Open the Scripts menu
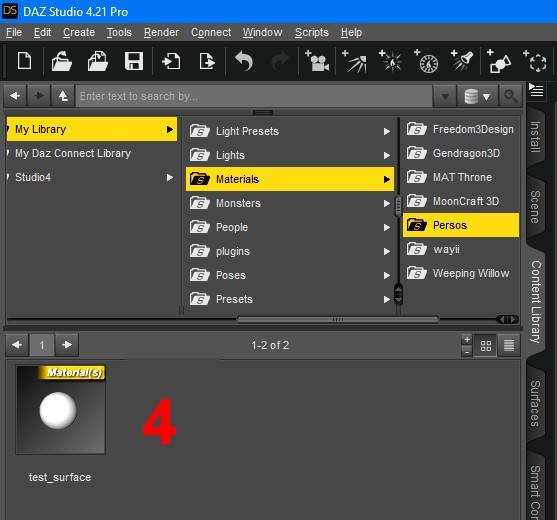This screenshot has width=557, height=520. pyautogui.click(x=312, y=32)
